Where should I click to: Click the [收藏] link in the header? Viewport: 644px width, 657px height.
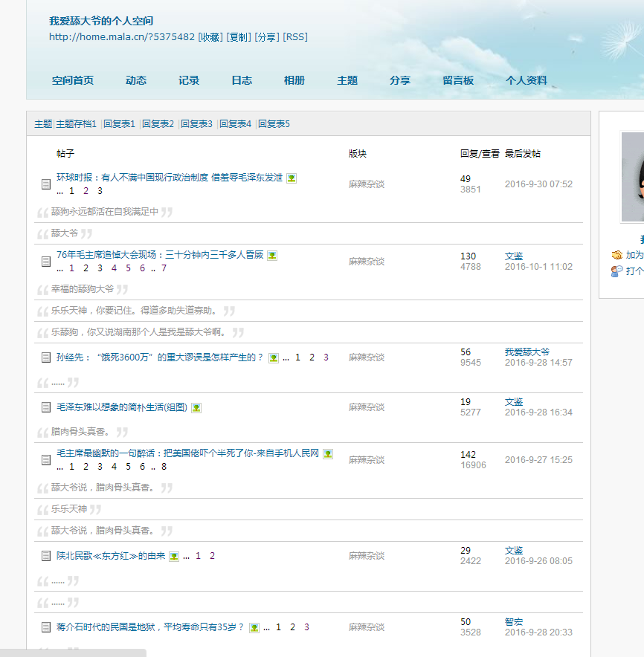click(x=210, y=37)
